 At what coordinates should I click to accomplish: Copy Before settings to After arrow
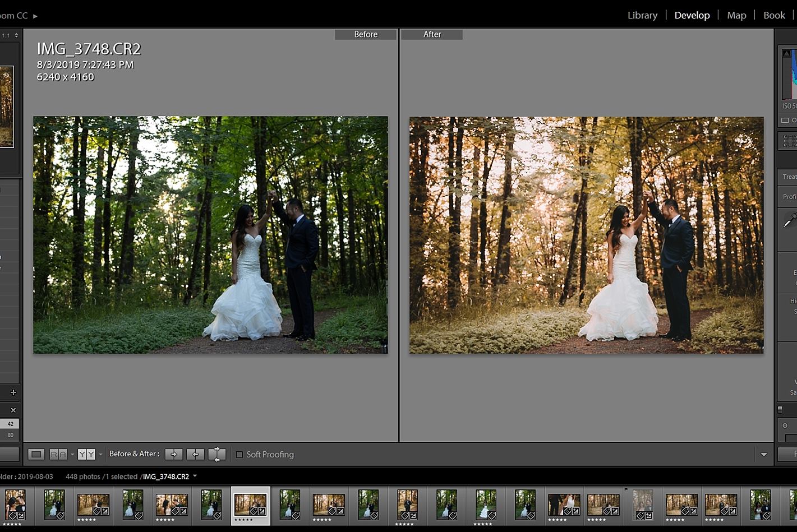coord(174,454)
